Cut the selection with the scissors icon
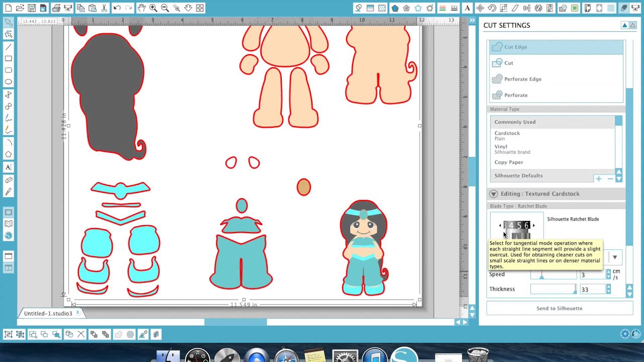 [104, 8]
